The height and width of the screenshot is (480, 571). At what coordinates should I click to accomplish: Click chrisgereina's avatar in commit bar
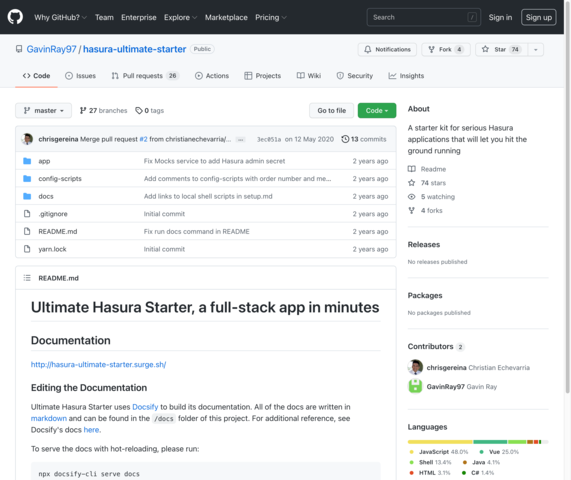click(x=27, y=139)
